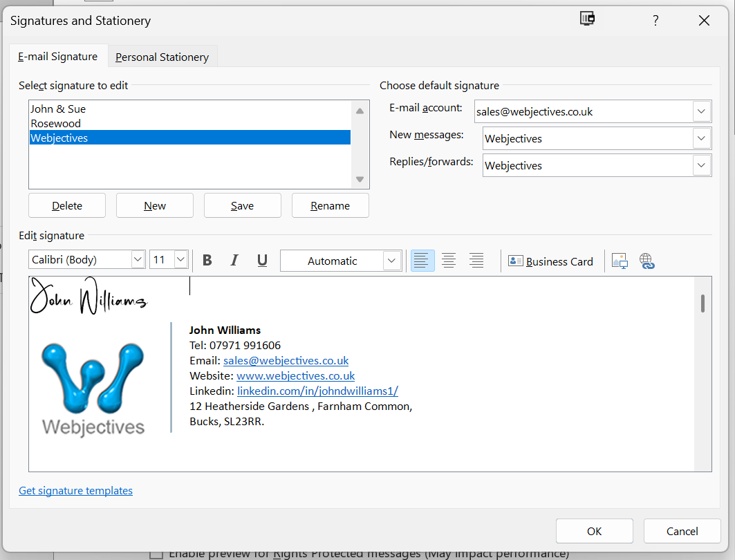Click the signature editor scrollbar thumb
This screenshot has width=735, height=560.
(703, 304)
